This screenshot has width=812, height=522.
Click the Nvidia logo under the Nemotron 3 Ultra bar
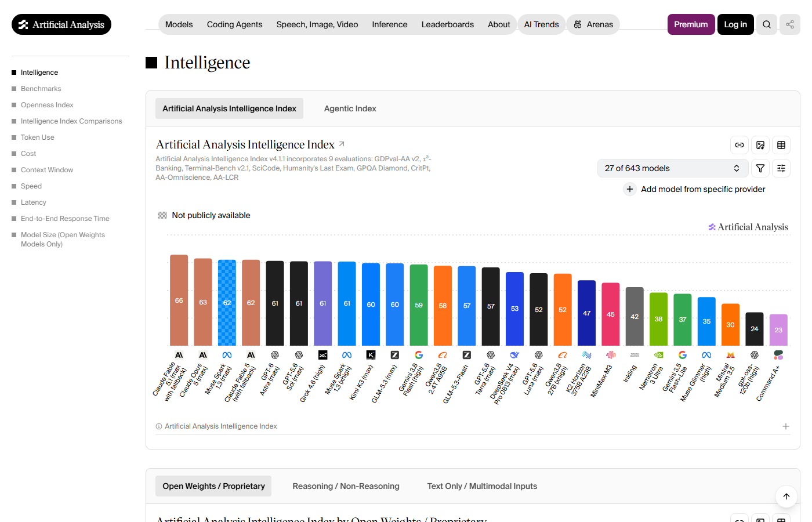[658, 355]
